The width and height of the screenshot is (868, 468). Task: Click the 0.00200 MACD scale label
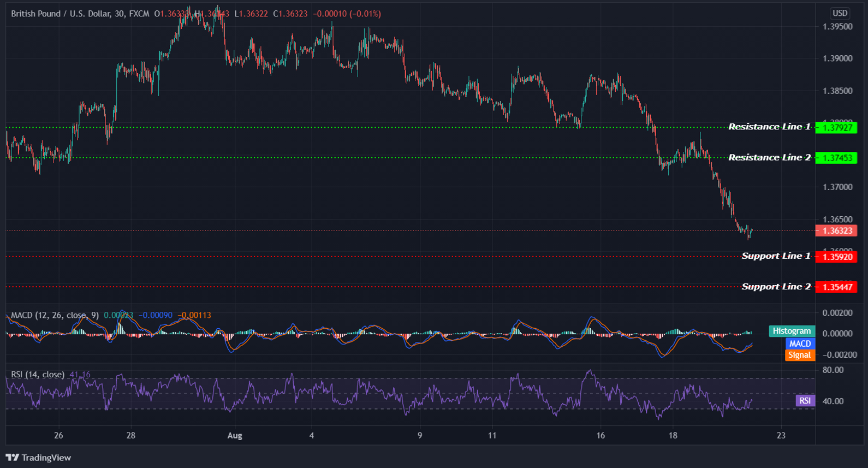tap(837, 313)
